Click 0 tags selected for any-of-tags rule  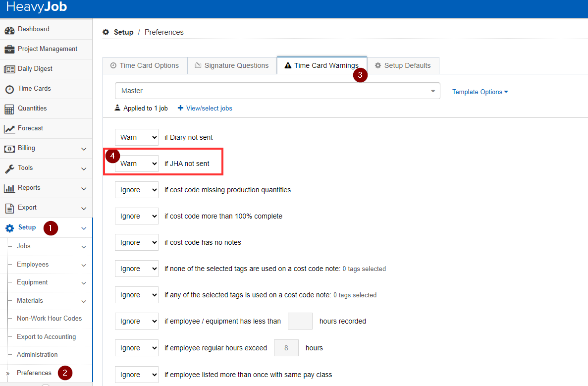355,295
